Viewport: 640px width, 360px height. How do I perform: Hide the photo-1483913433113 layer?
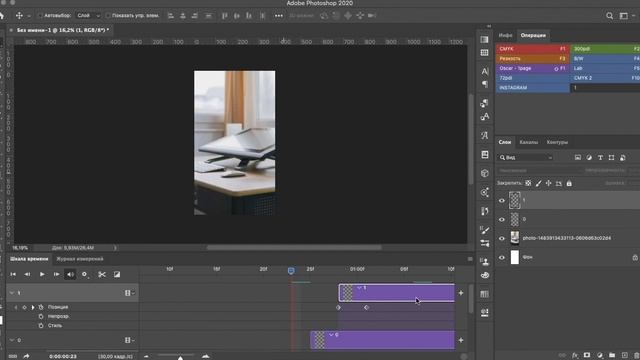click(502, 238)
